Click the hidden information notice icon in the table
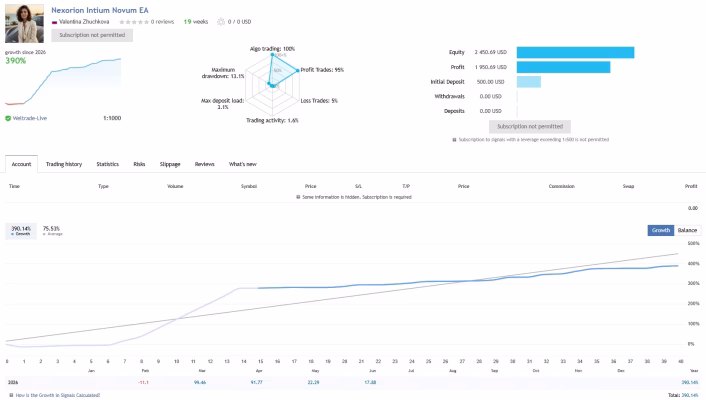 click(298, 197)
